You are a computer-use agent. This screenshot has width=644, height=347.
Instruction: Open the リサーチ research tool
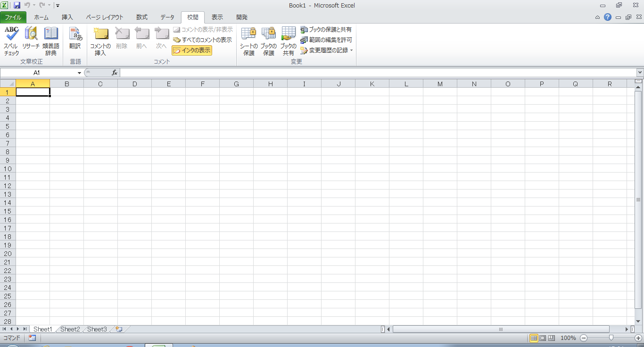coord(31,41)
